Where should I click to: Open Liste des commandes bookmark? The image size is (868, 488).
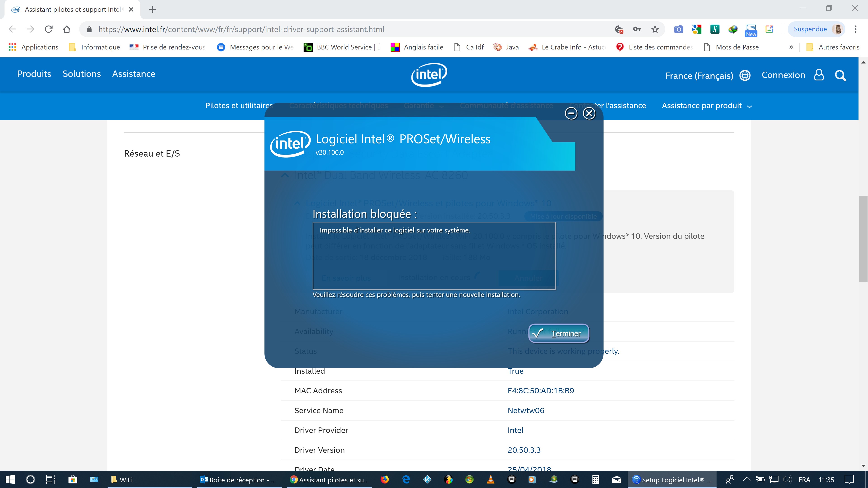tap(654, 47)
